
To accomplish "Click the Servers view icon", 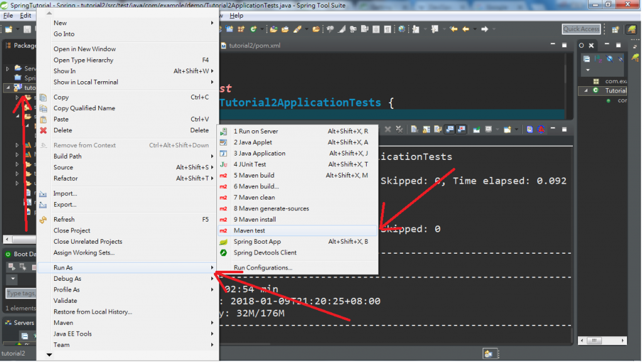I will [8, 323].
